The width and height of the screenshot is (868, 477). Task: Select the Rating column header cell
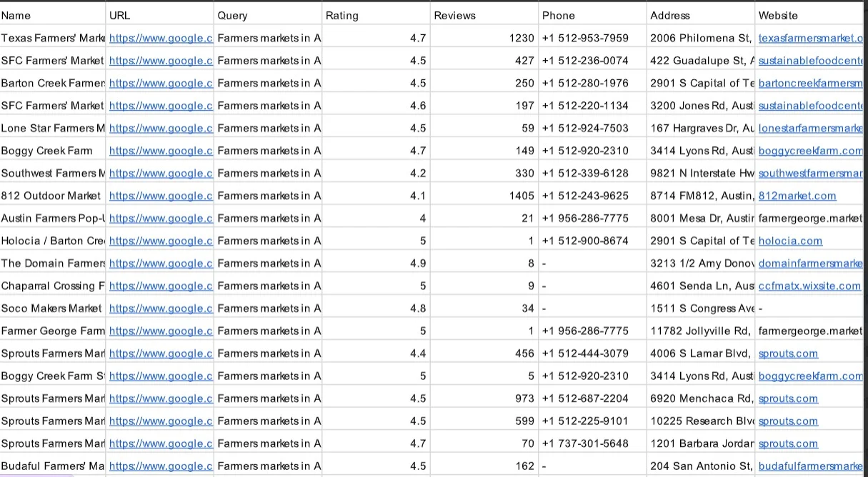[x=375, y=15]
